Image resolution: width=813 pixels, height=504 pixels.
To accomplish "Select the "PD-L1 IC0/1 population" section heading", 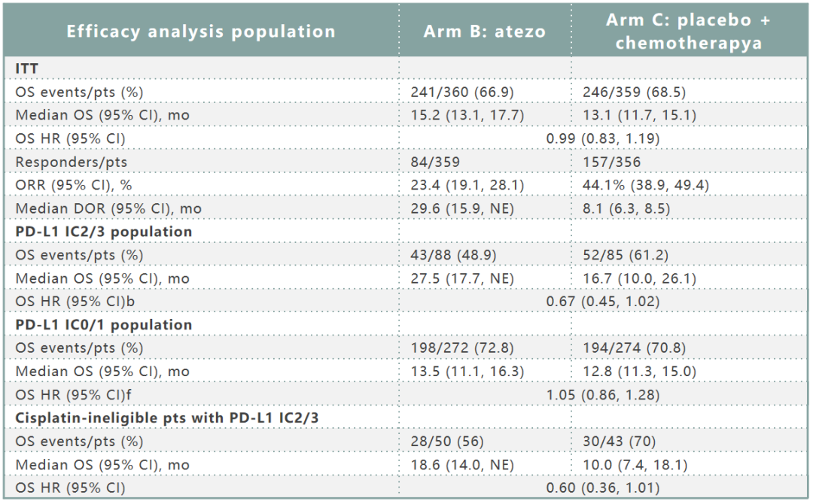I will 104,325.
